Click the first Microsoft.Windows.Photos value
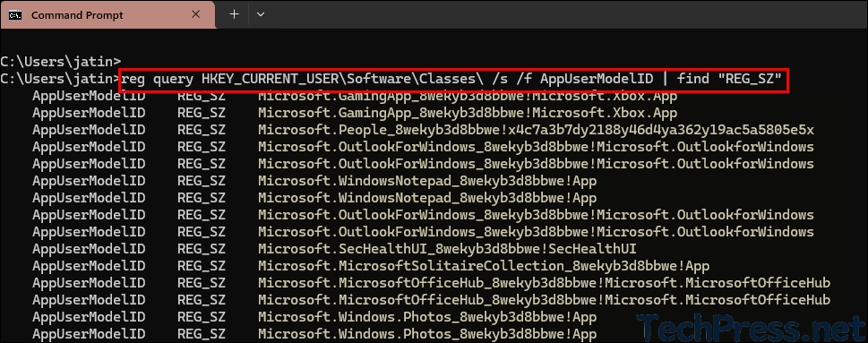The height and width of the screenshot is (343, 868). point(427,317)
